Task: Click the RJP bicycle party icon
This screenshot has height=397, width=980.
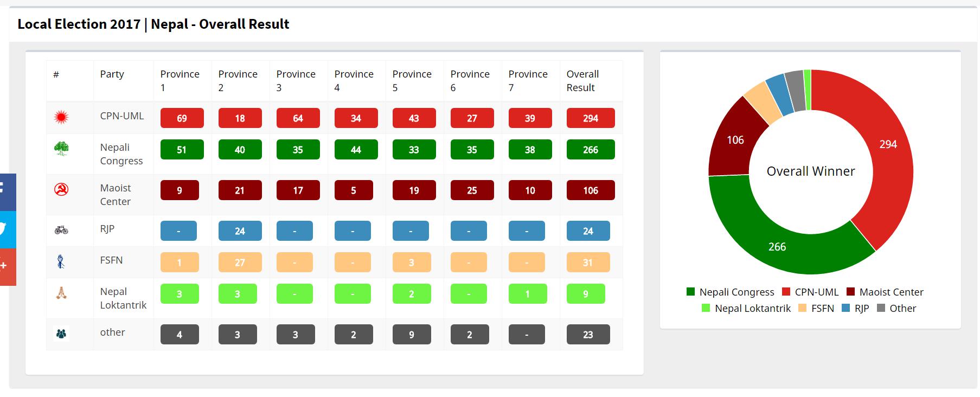Action: point(61,230)
